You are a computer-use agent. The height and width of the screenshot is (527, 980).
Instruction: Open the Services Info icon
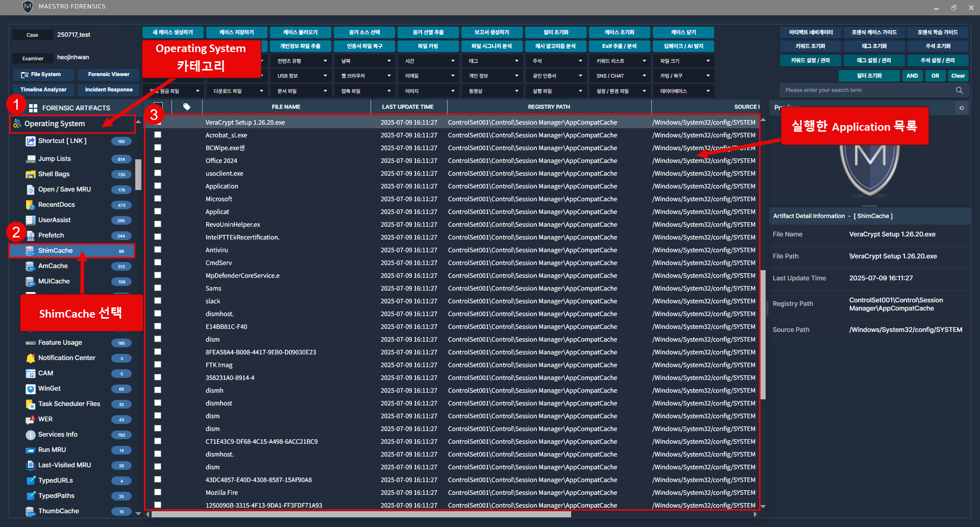point(31,435)
